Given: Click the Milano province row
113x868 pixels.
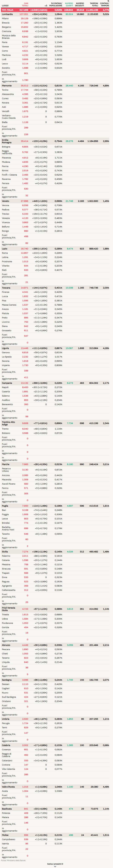Looking at the screenshot, I should 5,19.
